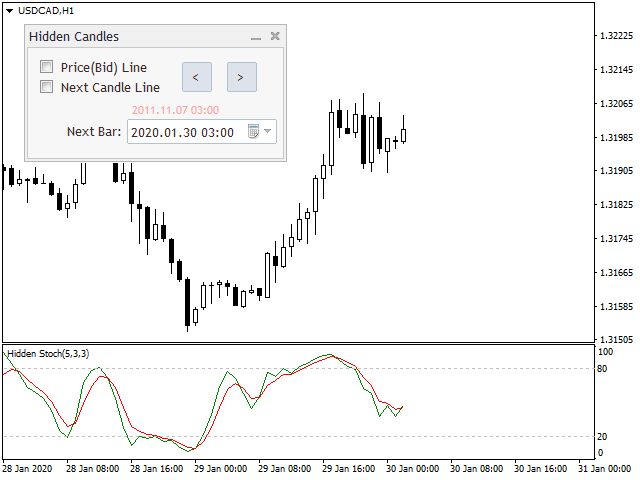Click the Next Bar: label

click(94, 132)
